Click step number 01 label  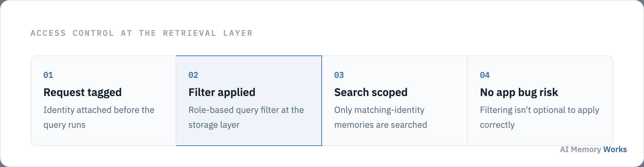pos(48,75)
